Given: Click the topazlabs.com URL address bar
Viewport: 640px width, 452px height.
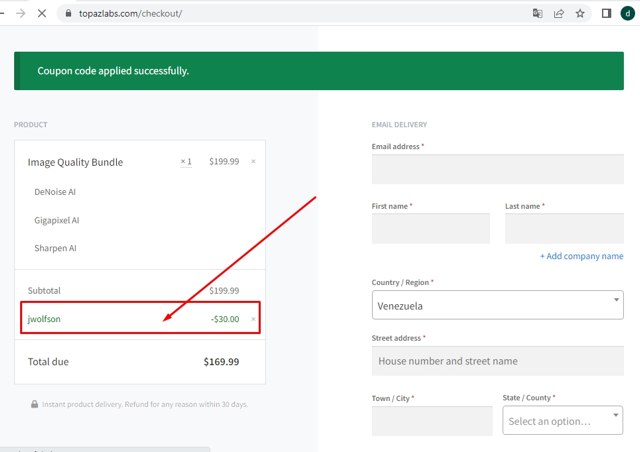Looking at the screenshot, I should [300, 14].
